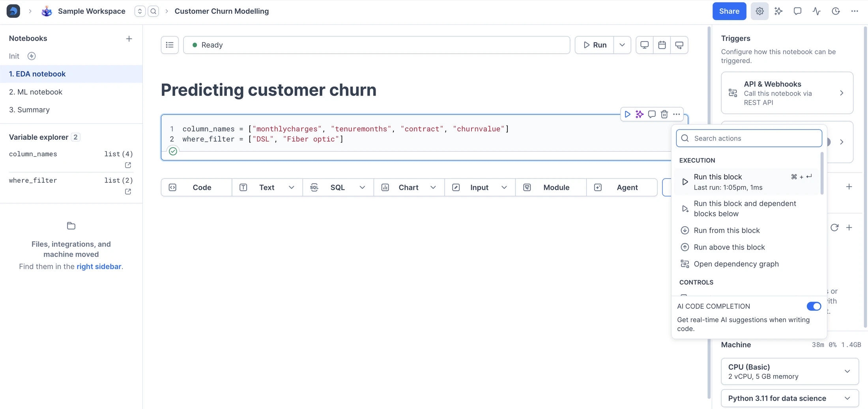The image size is (868, 409).
Task: Select Run this block menu item
Action: click(746, 182)
